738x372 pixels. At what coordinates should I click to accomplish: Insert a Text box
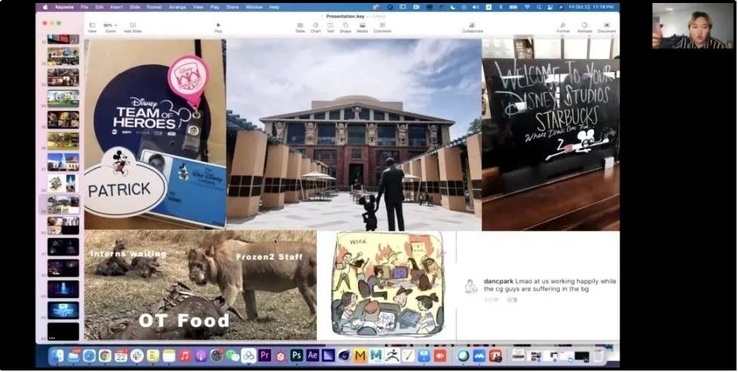[330, 27]
